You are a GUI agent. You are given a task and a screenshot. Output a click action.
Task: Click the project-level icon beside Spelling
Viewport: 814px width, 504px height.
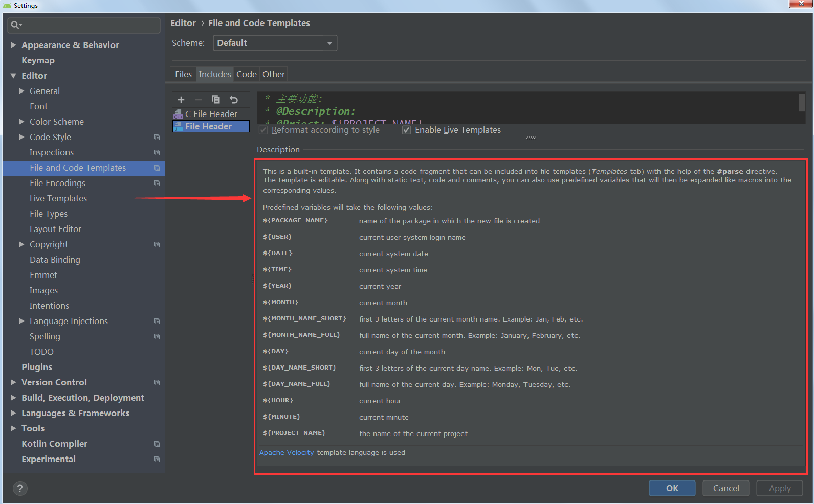[157, 336]
